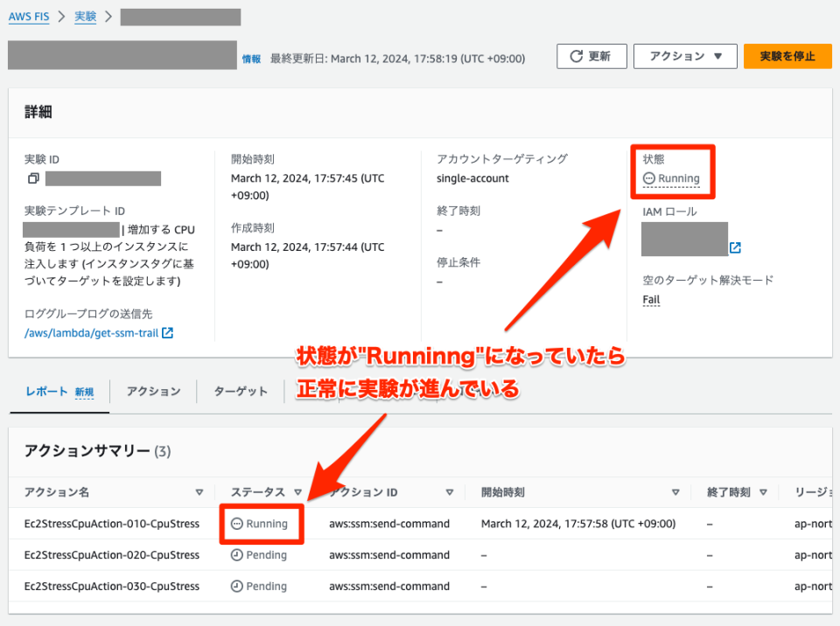Viewport: 840px width, 626px height.
Task: Switch to the アクション tab
Action: coord(153,392)
